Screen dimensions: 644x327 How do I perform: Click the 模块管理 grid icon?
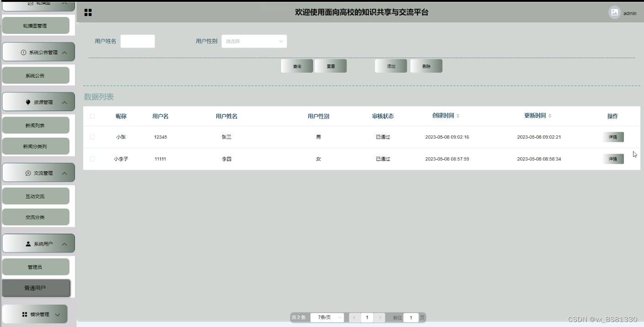25,315
